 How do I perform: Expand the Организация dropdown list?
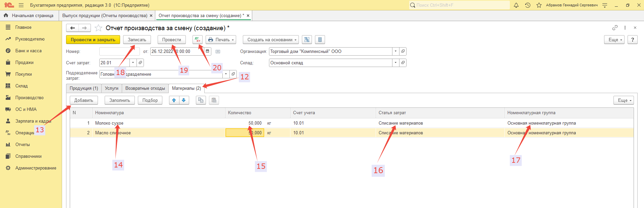(x=396, y=52)
